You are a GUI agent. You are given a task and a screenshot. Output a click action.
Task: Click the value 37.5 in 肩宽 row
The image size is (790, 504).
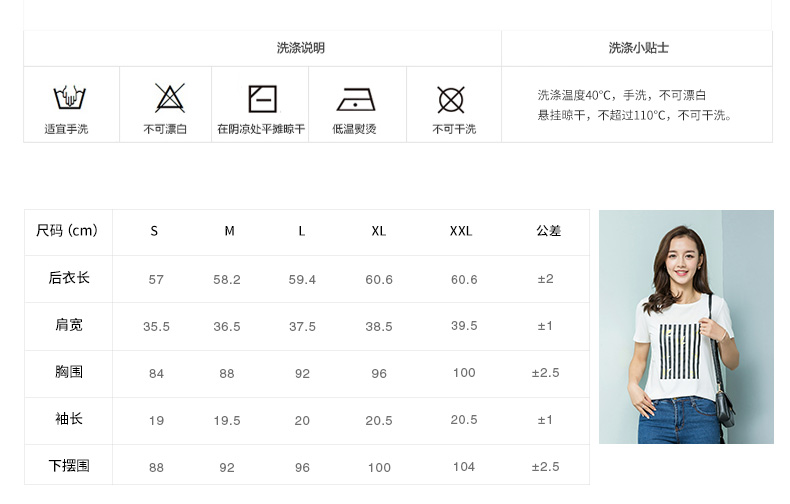click(302, 327)
